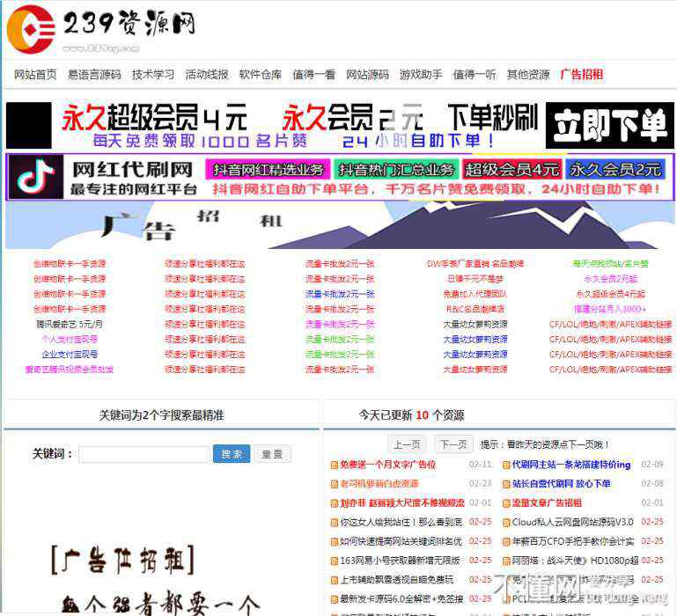Open the 游戏助手 nav tab
Viewport: 677px width, 616px height.
[x=421, y=75]
